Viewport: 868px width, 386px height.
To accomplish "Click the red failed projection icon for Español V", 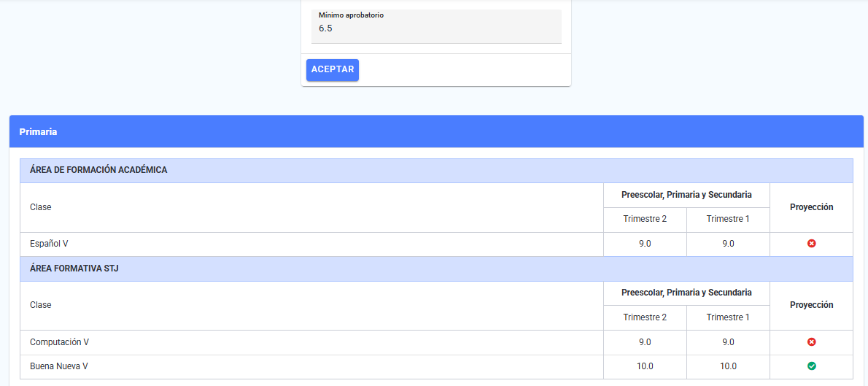I will click(811, 244).
